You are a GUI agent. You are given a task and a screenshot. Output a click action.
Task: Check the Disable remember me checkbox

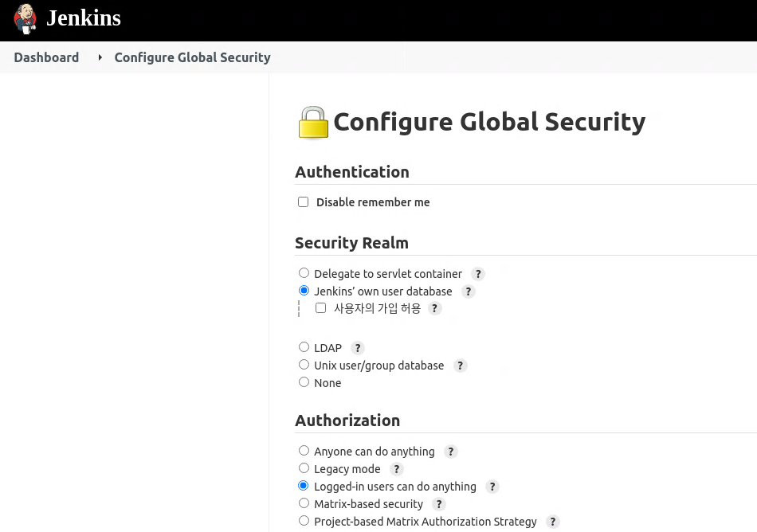pos(303,201)
